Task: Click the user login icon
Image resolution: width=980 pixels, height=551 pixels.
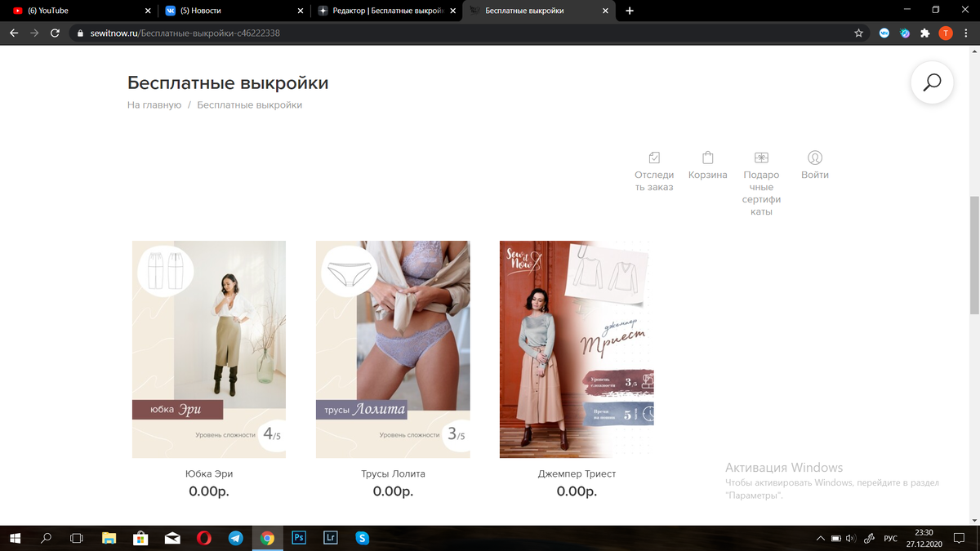Action: (815, 158)
